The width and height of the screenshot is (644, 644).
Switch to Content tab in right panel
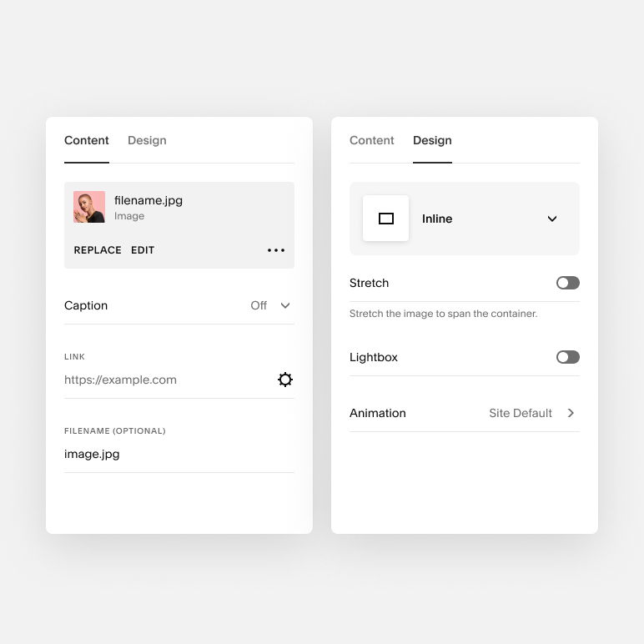[371, 140]
